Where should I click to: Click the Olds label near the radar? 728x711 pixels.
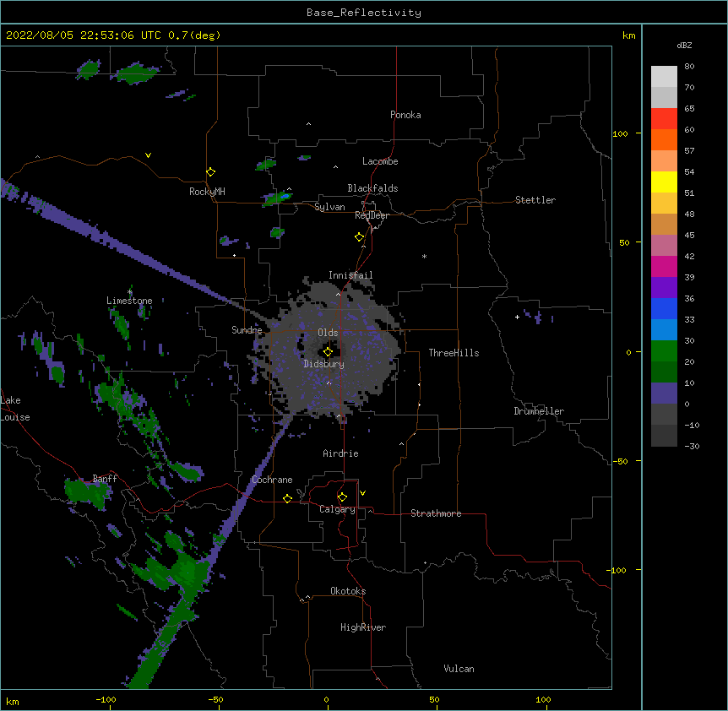coord(328,333)
